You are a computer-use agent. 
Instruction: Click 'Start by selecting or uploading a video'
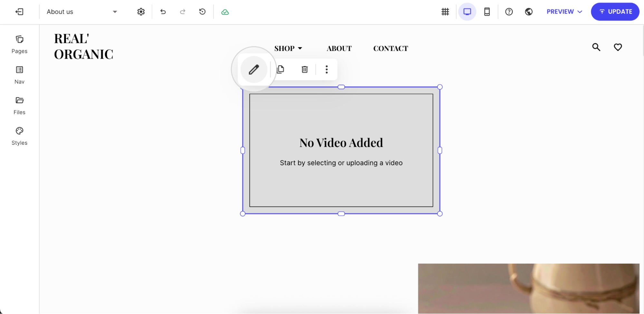[341, 163]
